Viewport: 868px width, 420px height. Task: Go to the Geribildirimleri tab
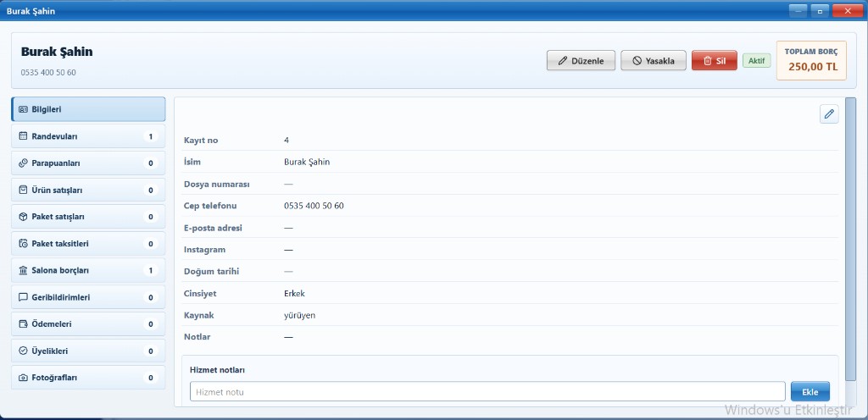point(88,296)
